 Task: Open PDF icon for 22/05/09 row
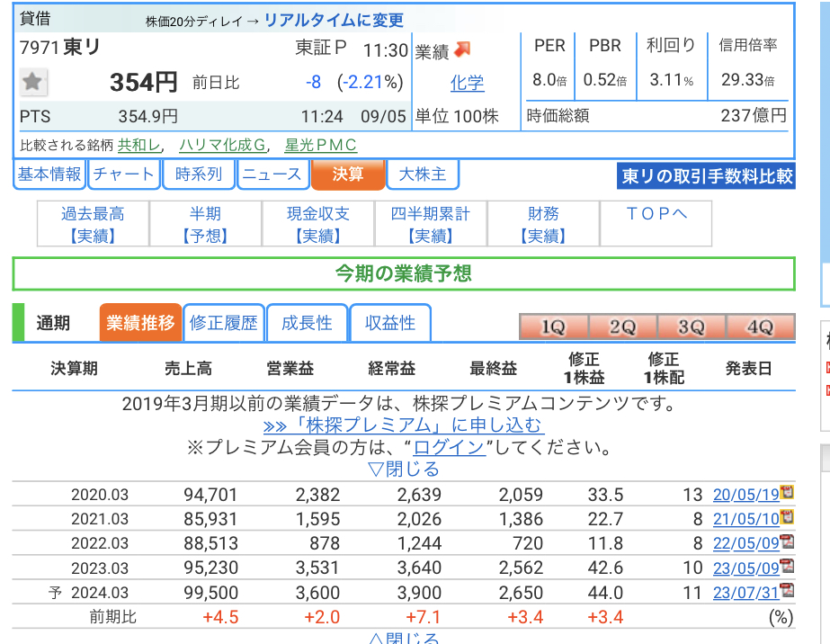[787, 541]
